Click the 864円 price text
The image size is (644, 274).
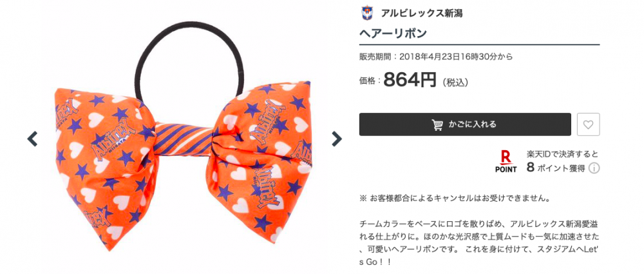409,81
